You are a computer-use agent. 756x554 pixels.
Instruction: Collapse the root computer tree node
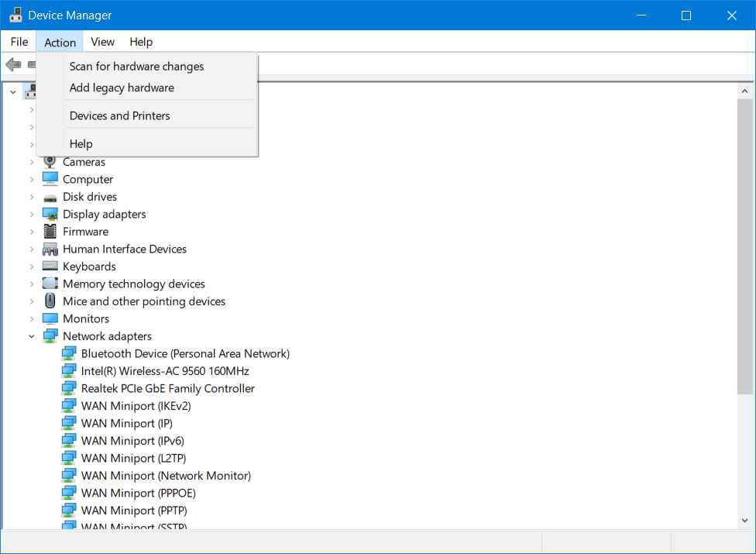pyautogui.click(x=13, y=91)
